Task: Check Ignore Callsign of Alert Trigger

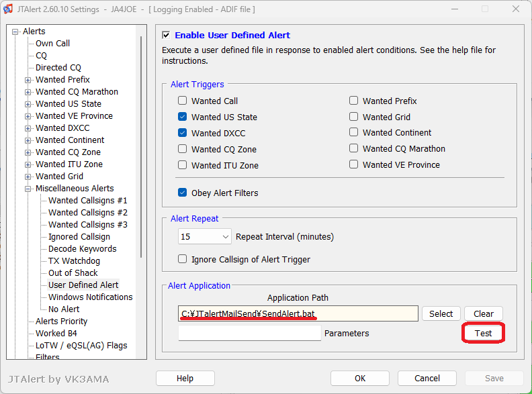Action: click(182, 259)
